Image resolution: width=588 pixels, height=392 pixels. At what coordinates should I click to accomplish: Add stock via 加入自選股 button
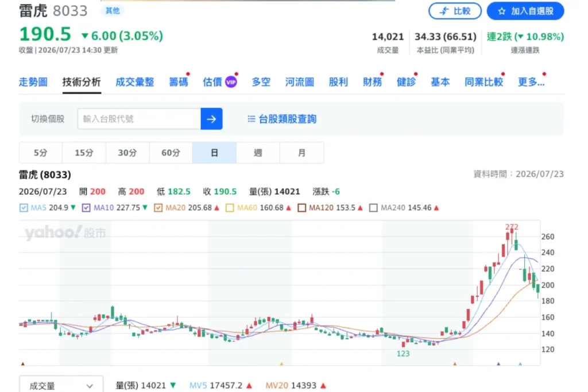[x=525, y=11]
